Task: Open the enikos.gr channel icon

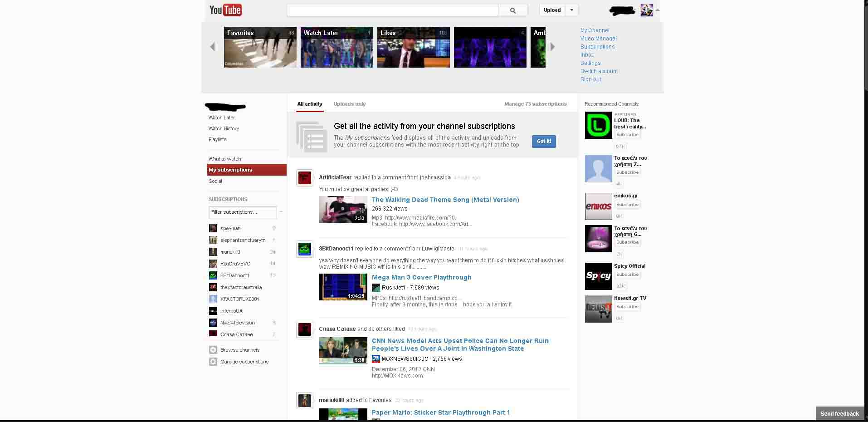Action: pyautogui.click(x=599, y=206)
